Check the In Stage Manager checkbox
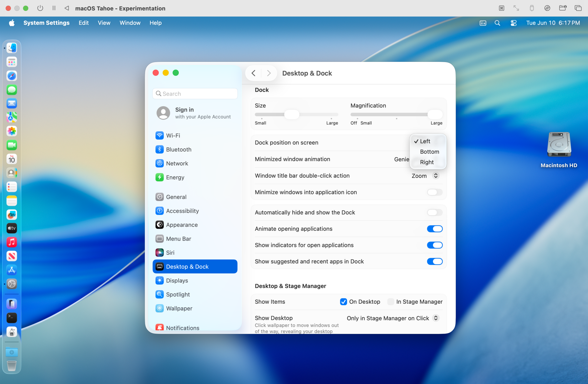Viewport: 588px width, 384px height. click(390, 302)
